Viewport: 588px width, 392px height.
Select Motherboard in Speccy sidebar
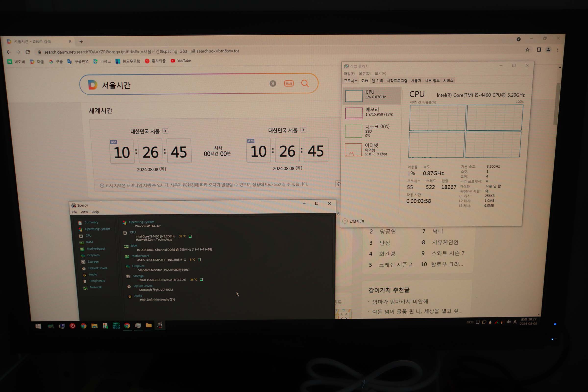93,249
